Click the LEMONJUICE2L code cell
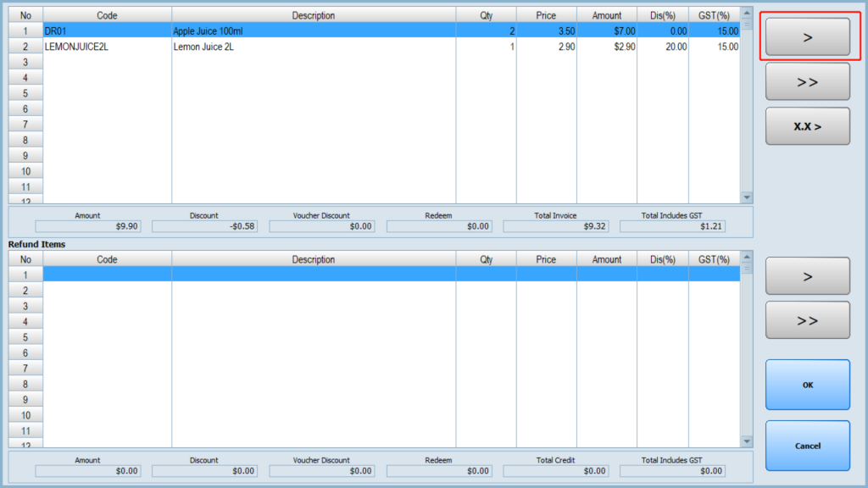 pos(107,47)
